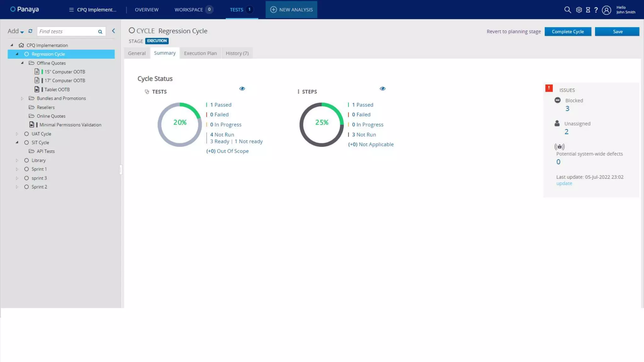Click the search magnifier icon in top bar

tap(567, 10)
